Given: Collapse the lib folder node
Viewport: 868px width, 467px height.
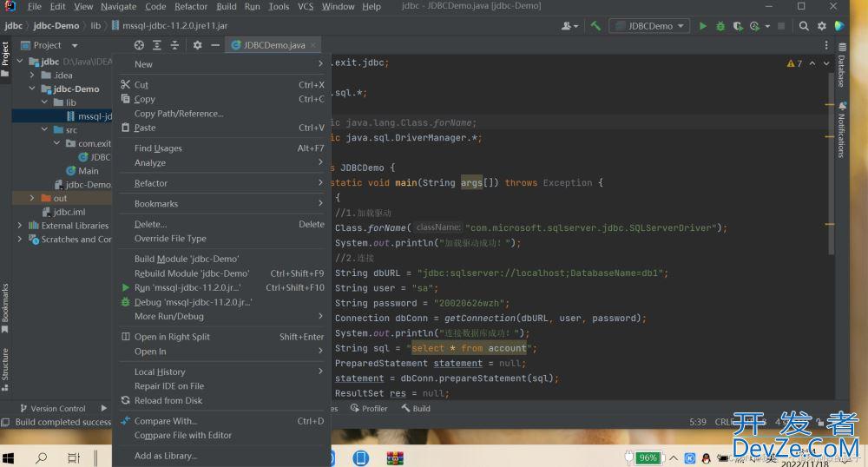Looking at the screenshot, I should pos(44,102).
